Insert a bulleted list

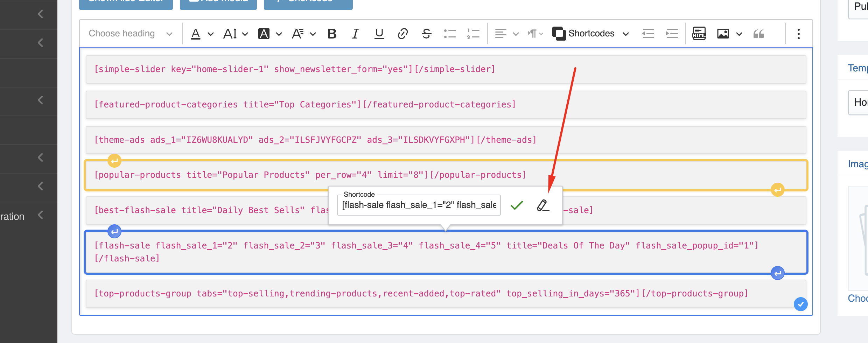tap(450, 34)
